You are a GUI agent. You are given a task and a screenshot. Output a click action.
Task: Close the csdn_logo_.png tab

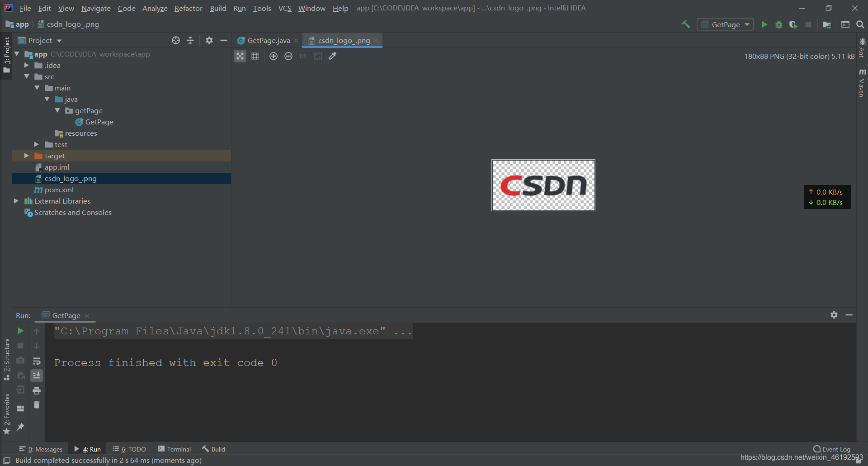point(376,40)
